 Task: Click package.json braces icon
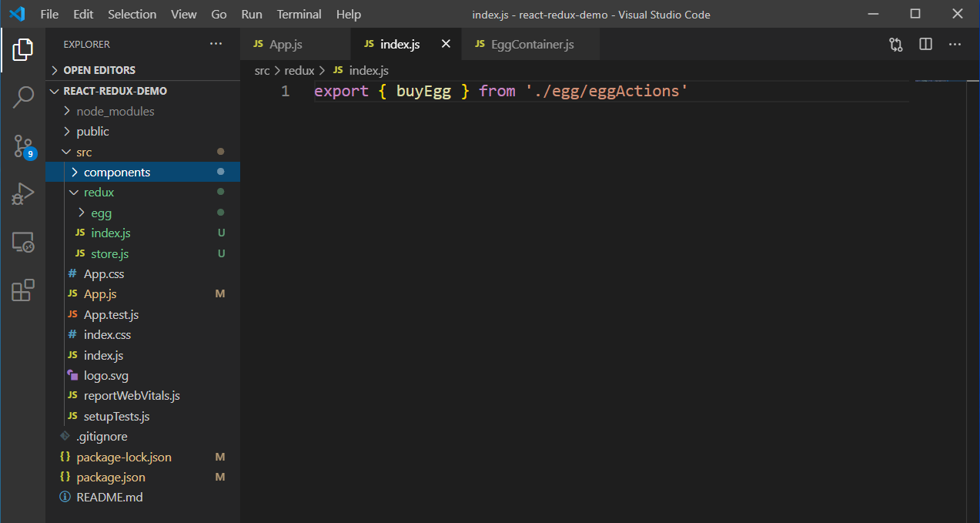(65, 477)
